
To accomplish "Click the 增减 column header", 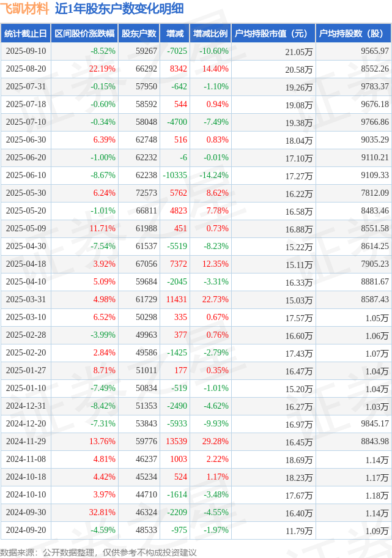I will 175,34.
